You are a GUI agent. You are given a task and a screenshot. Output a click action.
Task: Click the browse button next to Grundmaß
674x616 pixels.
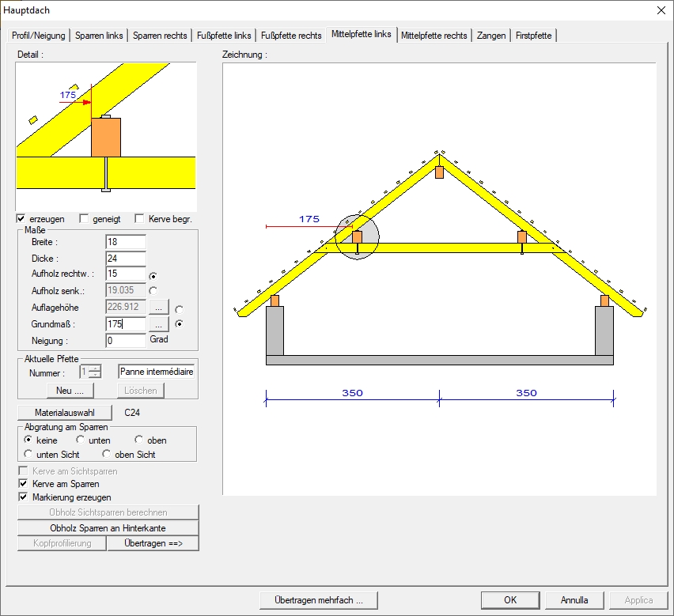pos(158,324)
